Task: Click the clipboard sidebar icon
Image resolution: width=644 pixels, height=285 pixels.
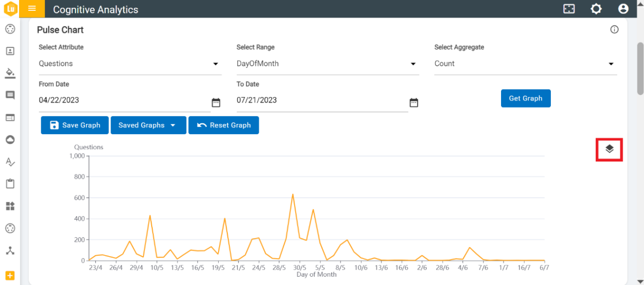Action: pyautogui.click(x=10, y=184)
